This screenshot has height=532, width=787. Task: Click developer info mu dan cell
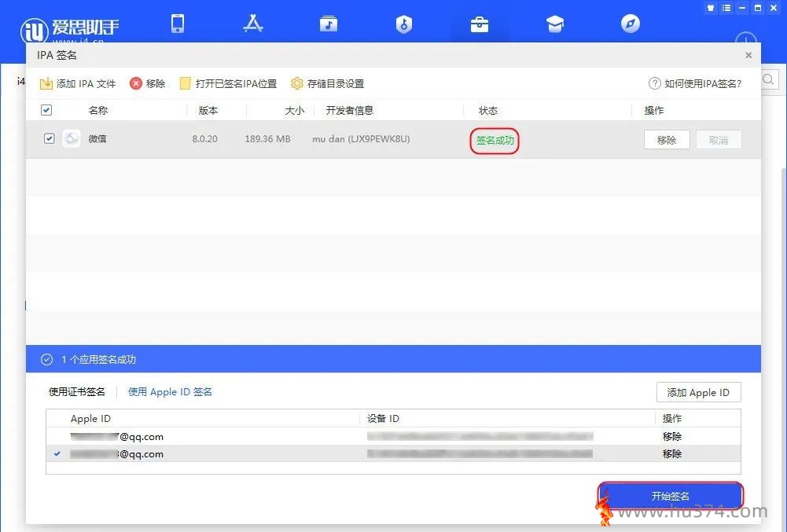coord(361,139)
